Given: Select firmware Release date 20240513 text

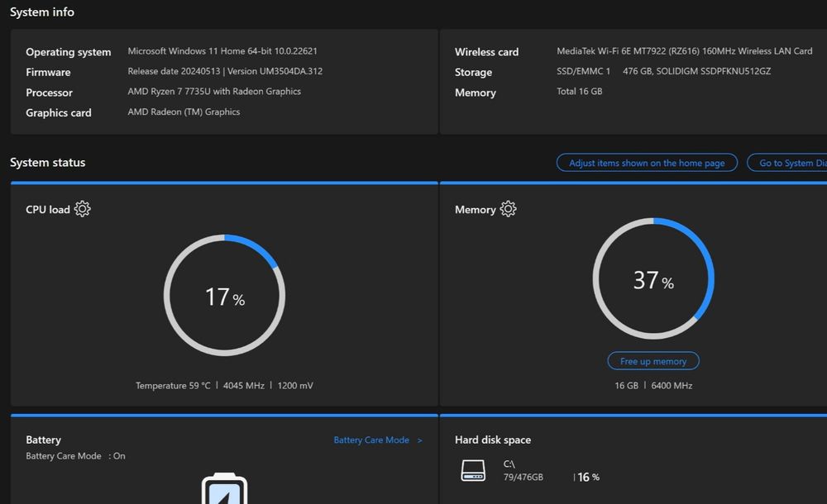Looking at the screenshot, I should [225, 71].
